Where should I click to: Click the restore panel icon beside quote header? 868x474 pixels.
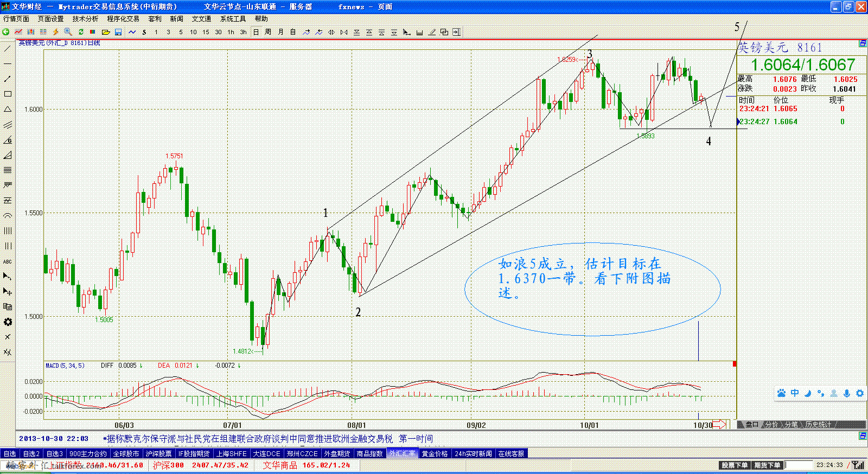pyautogui.click(x=862, y=43)
